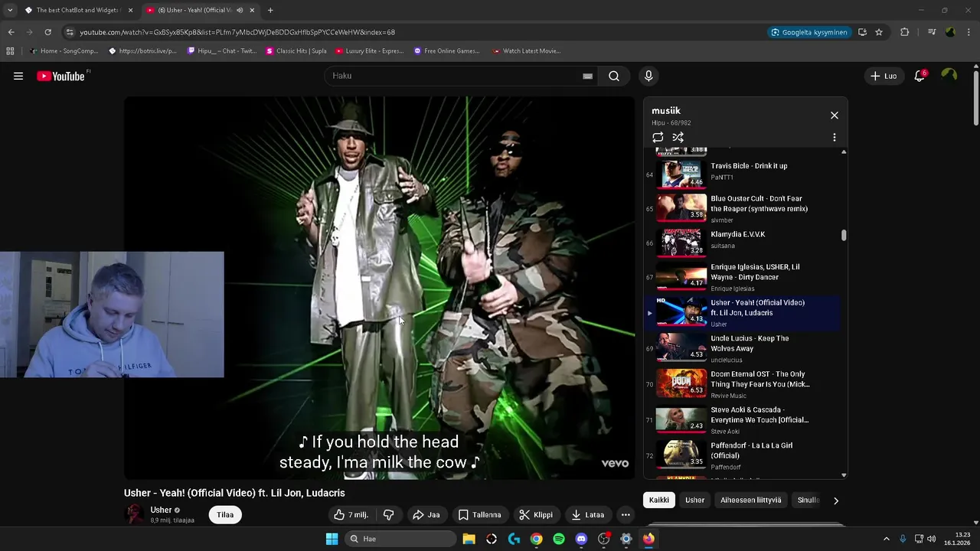Screen dimensions: 980x551
Task: Open the Home - SongComp bookmark
Action: click(x=64, y=51)
